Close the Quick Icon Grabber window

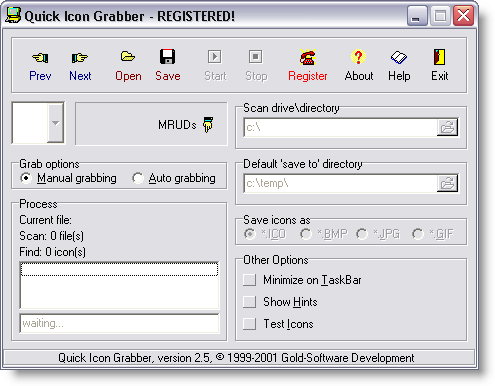point(463,16)
